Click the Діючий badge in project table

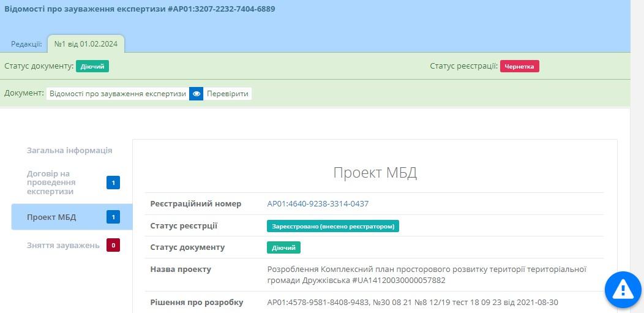(283, 247)
